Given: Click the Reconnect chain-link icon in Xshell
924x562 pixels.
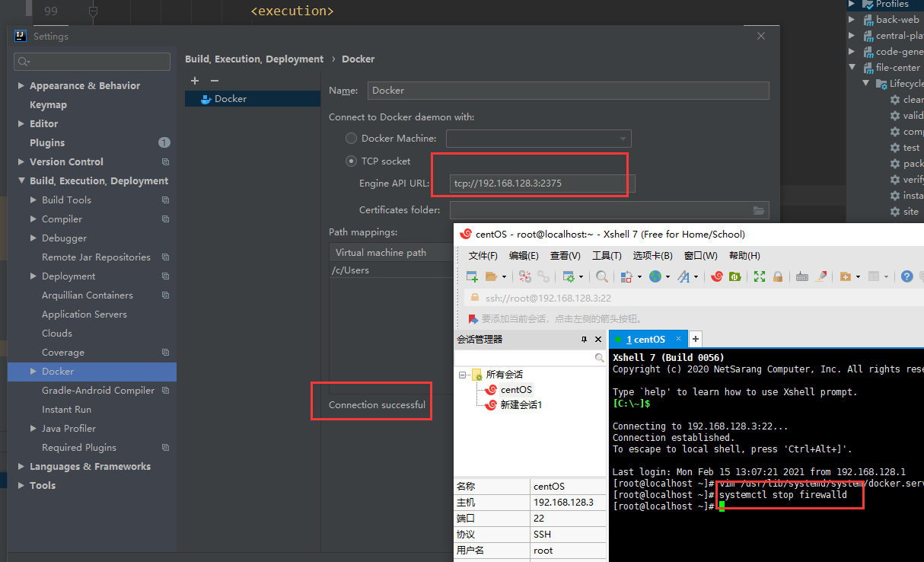Looking at the screenshot, I should [x=543, y=276].
